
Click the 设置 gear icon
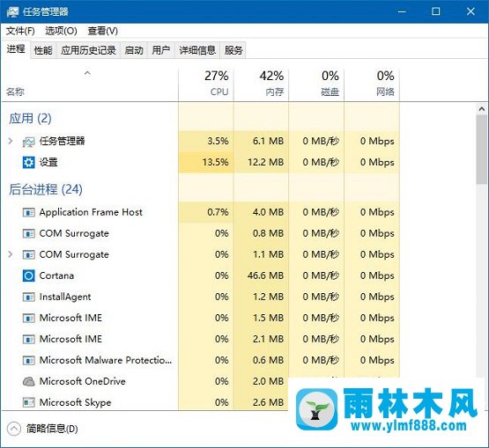tap(29, 162)
